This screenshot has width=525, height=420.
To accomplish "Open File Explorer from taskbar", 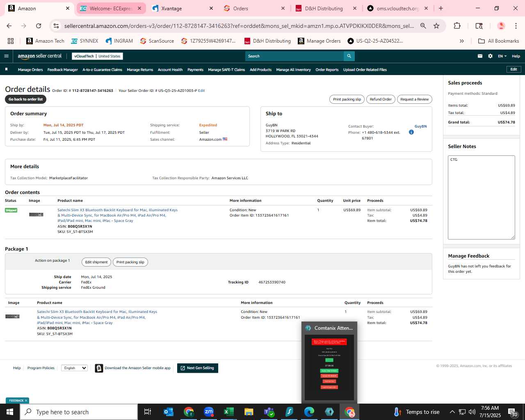I will tap(249, 412).
